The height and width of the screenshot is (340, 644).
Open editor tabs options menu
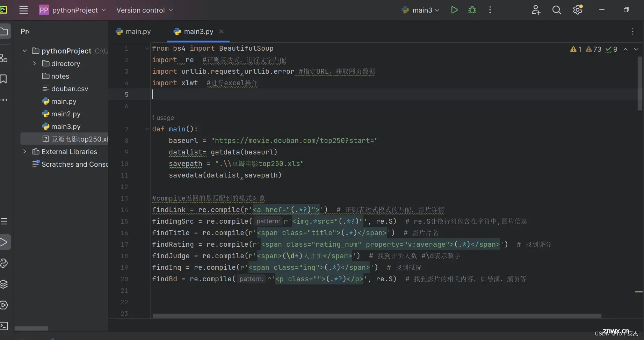tap(632, 31)
